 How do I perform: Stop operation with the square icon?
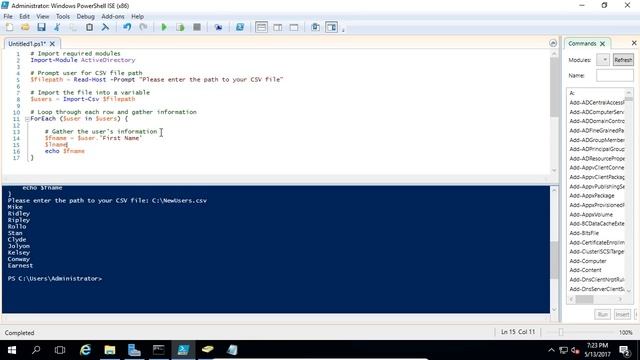(197, 27)
